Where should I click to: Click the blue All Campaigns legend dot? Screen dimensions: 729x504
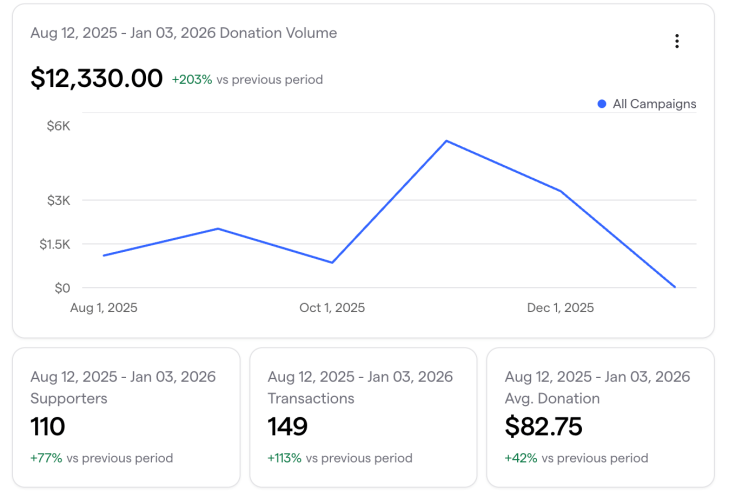point(602,104)
